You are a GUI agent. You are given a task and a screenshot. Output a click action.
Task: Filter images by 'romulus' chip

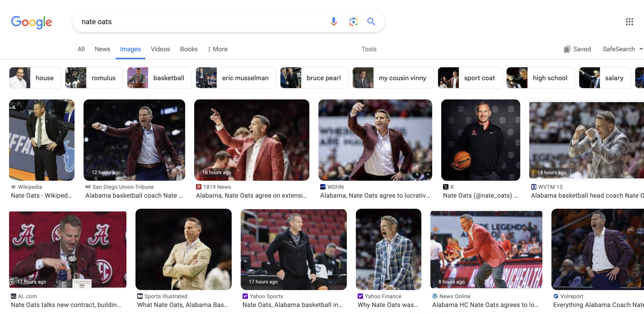(94, 78)
